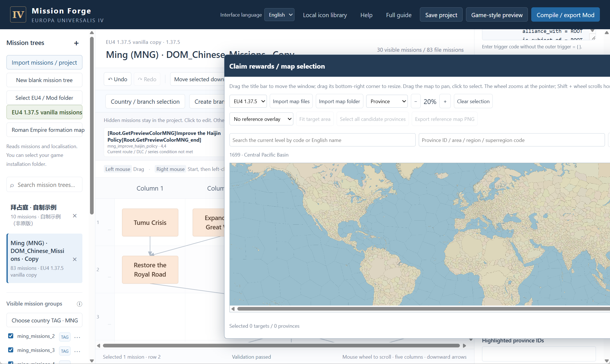The width and height of the screenshot is (610, 364).
Task: Focus the search by code or name field
Action: coord(322,140)
